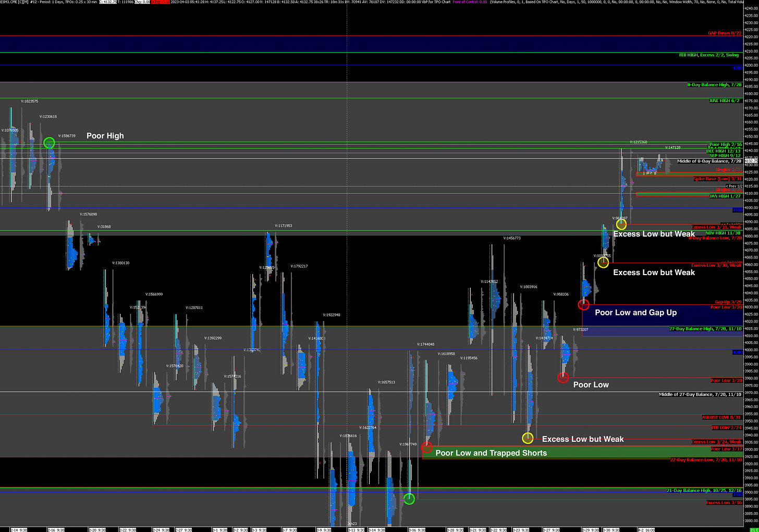Screen dimensions: 759x532
Task: Select the volume label V:1230618
Action: click(48, 117)
